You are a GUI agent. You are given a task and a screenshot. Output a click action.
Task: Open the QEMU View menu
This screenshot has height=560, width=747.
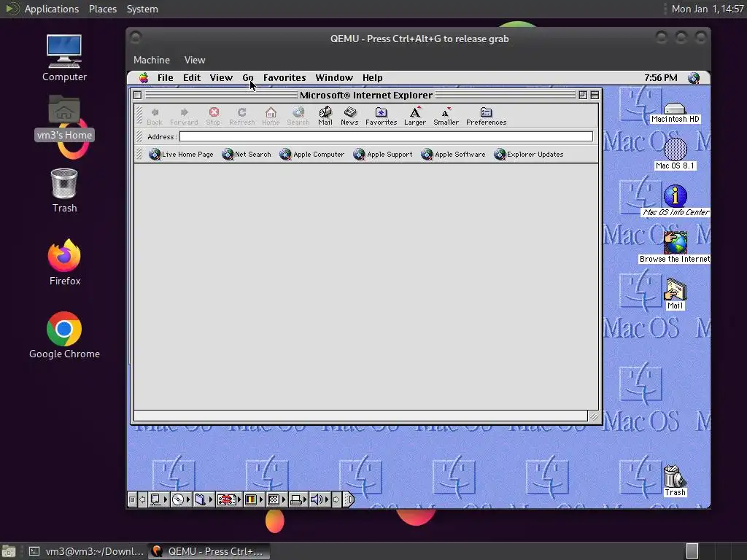(195, 60)
